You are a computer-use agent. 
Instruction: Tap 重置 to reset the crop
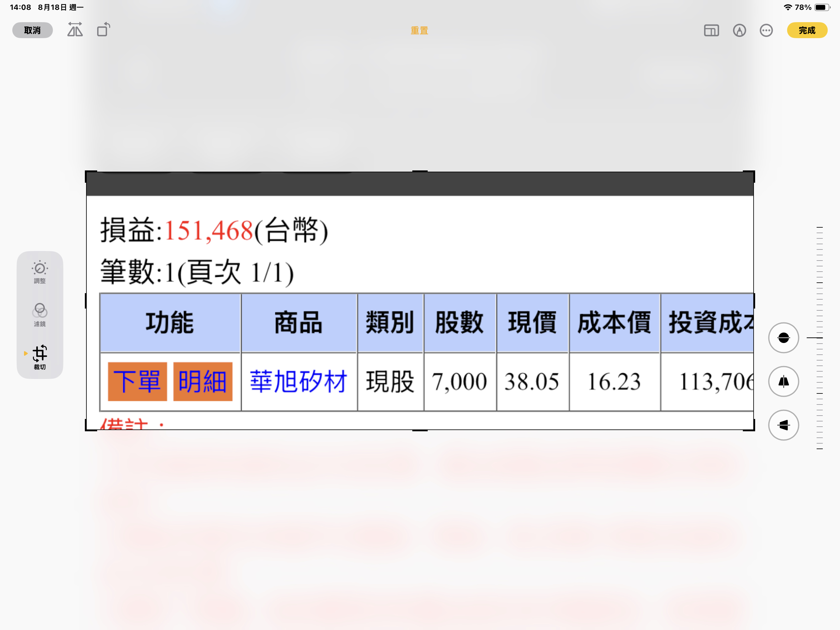(419, 30)
